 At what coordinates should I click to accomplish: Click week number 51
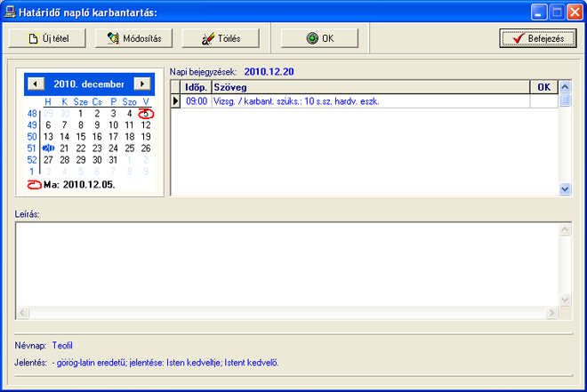click(x=32, y=148)
